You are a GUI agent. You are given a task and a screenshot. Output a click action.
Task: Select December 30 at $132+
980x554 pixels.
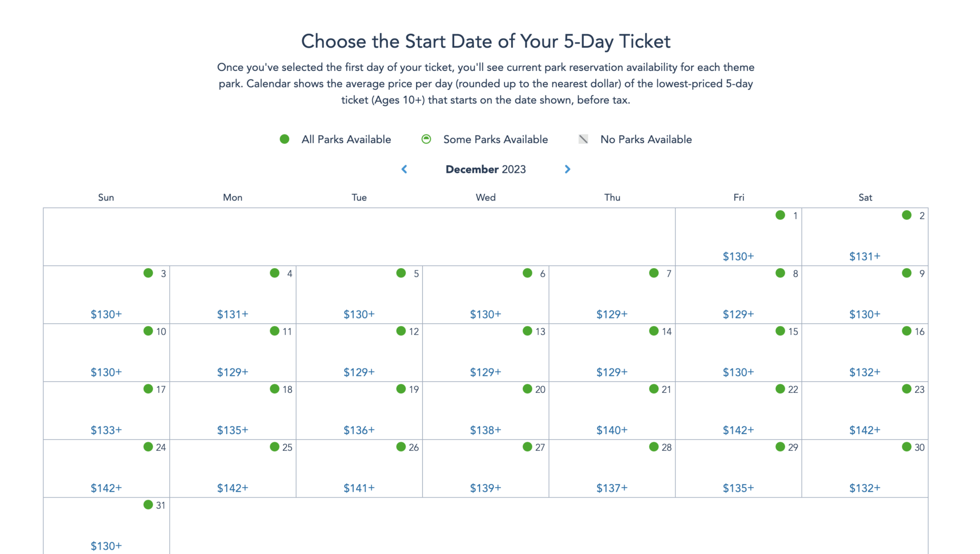865,468
